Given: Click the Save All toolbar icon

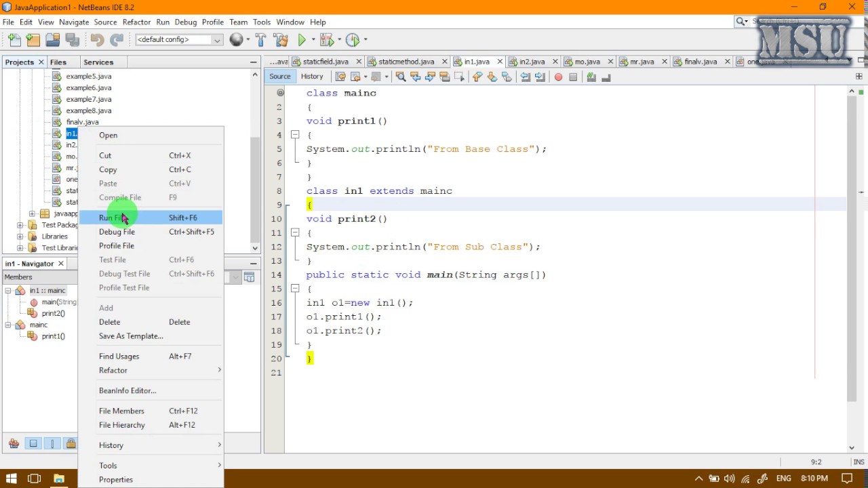Looking at the screenshot, I should 72,40.
